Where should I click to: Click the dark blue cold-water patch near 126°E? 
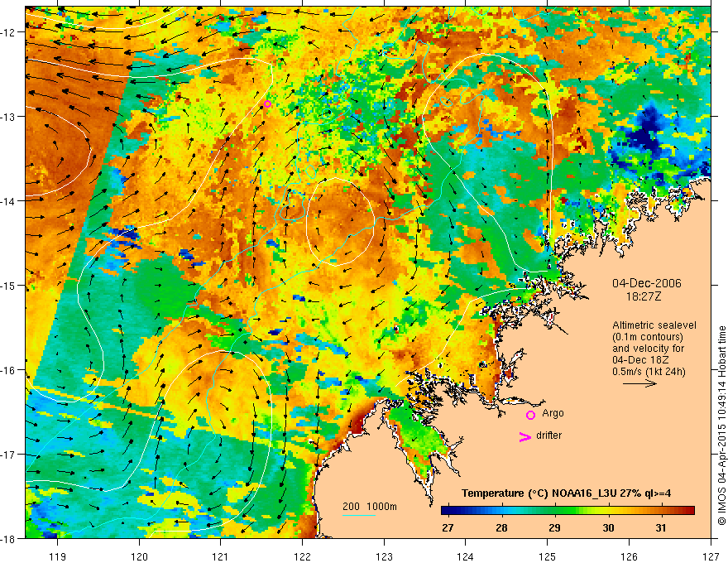648,132
